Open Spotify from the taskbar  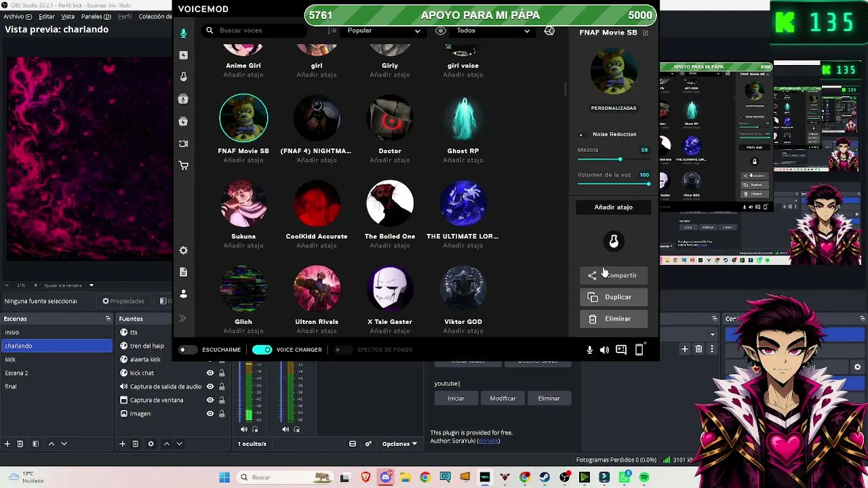coord(644,477)
